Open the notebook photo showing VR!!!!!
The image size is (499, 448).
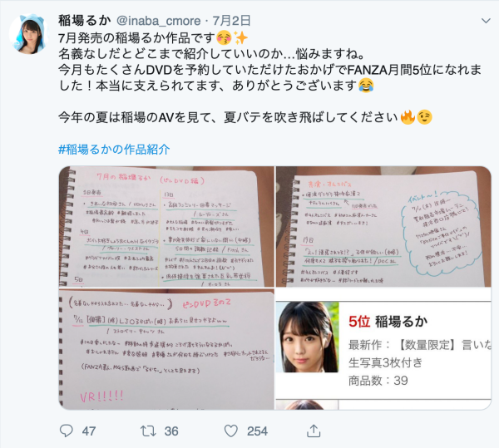166,349
